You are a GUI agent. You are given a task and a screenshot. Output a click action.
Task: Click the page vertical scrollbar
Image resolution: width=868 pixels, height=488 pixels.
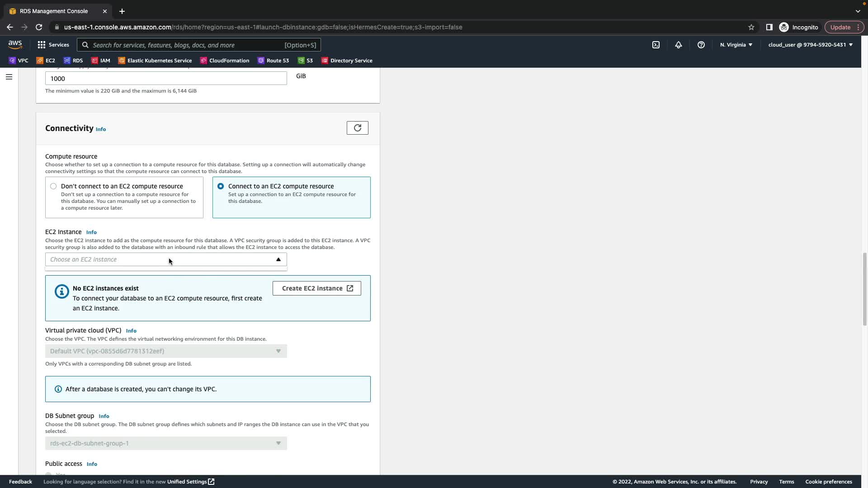point(864,289)
